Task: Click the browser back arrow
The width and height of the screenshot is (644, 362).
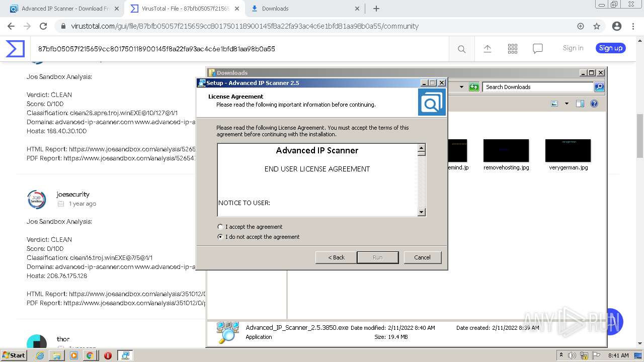Action: coord(11,26)
